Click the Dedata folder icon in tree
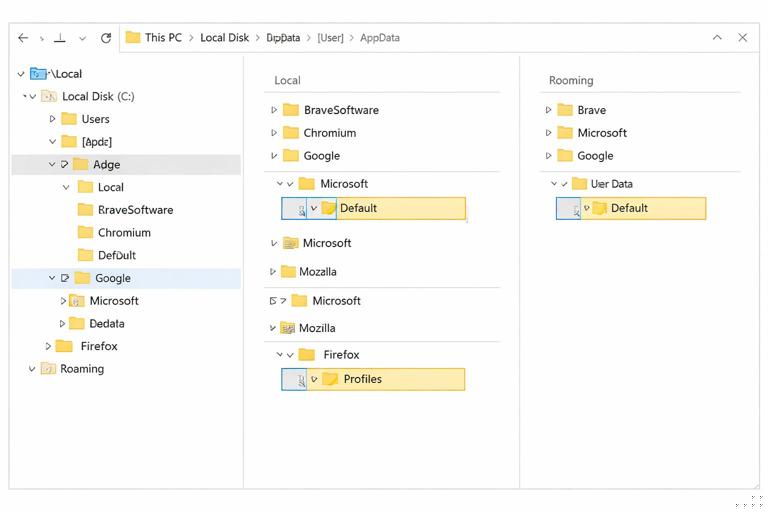Viewport: 768px width, 512px height. pyautogui.click(x=77, y=323)
